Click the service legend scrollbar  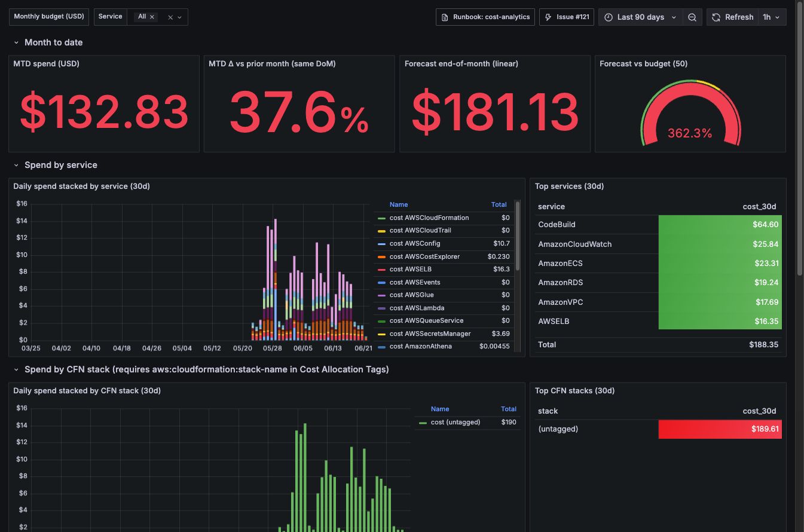pos(518,236)
